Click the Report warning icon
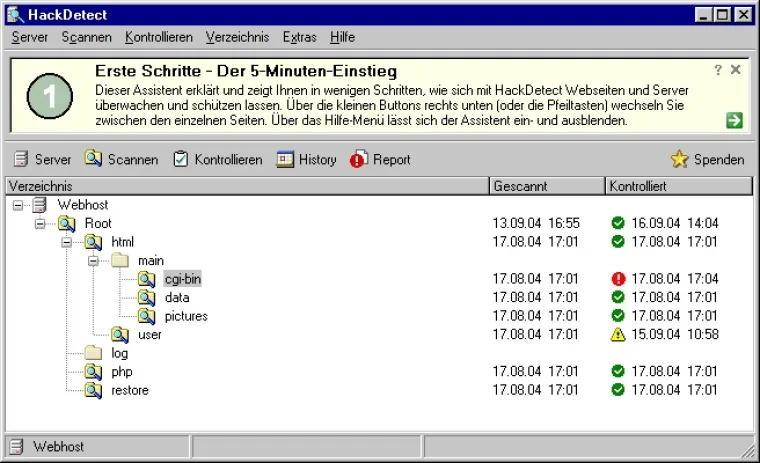This screenshot has height=463, width=760. [x=359, y=159]
